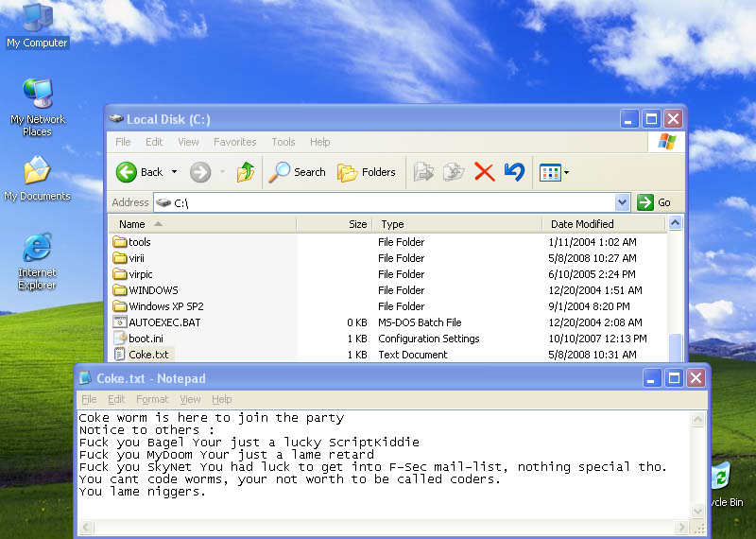Click Notepad title bar icon
The width and height of the screenshot is (756, 539).
tap(85, 378)
